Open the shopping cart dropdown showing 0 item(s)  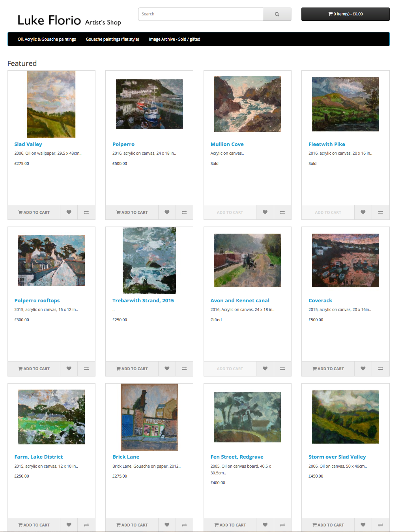tap(346, 14)
